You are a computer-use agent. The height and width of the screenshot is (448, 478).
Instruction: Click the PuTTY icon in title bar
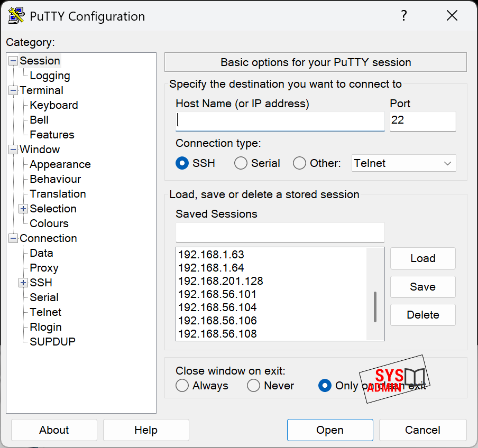[16, 15]
